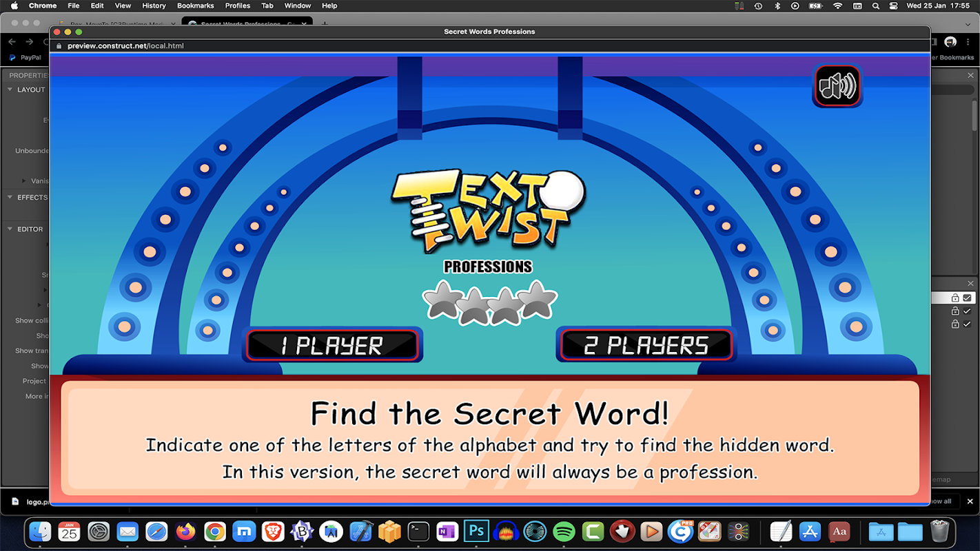Open Brave browser from the Dock
Viewport: 980px width, 551px height.
tap(274, 531)
